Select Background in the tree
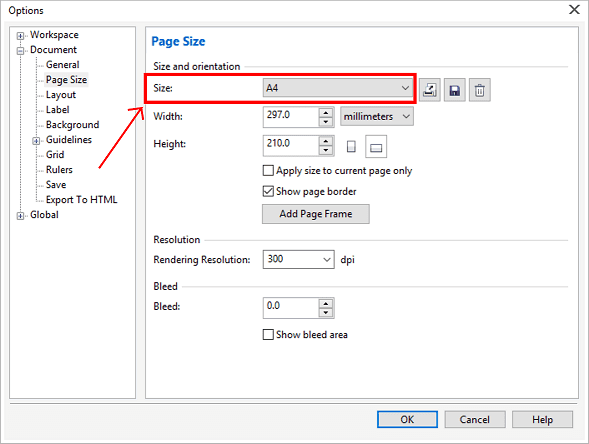 click(72, 125)
